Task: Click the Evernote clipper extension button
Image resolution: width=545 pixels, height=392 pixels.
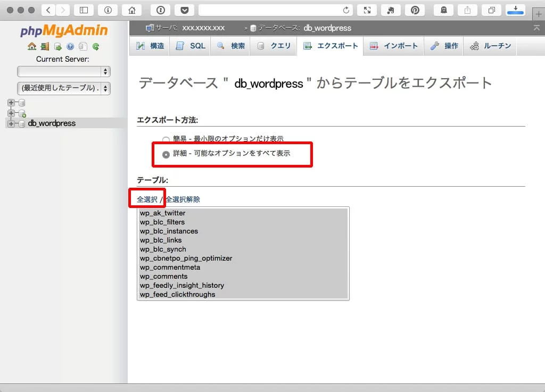Action: 391,10
